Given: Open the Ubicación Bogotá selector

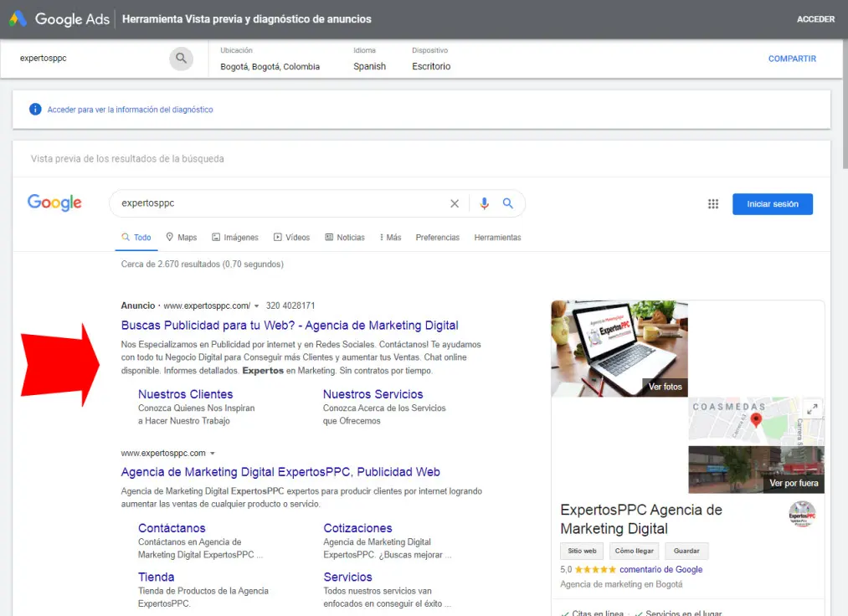Looking at the screenshot, I should pos(270,59).
